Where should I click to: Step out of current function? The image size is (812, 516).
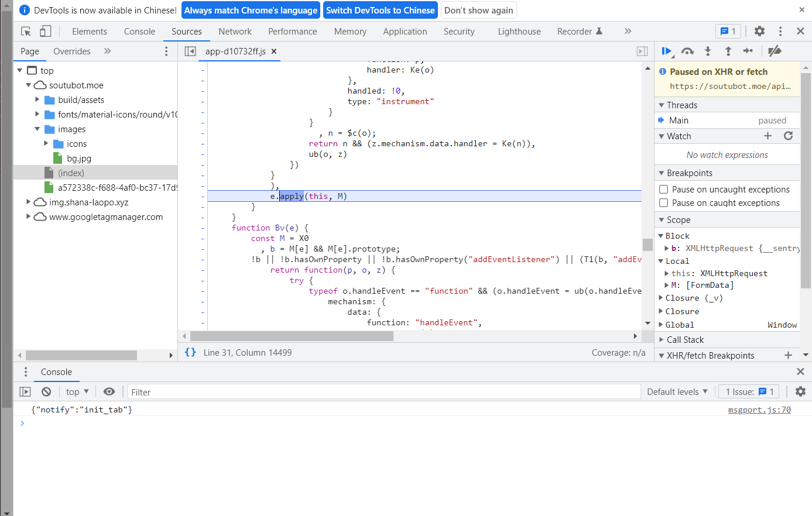728,51
